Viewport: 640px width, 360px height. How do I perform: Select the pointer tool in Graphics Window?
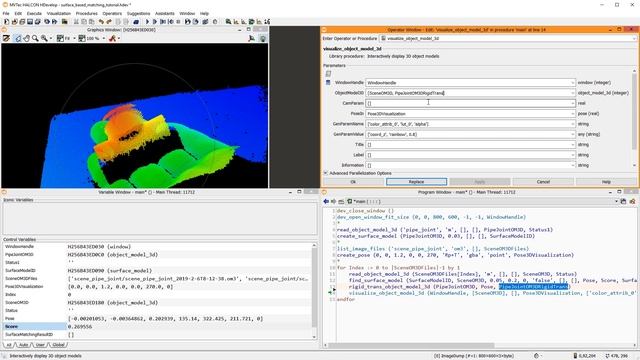(x=18, y=38)
